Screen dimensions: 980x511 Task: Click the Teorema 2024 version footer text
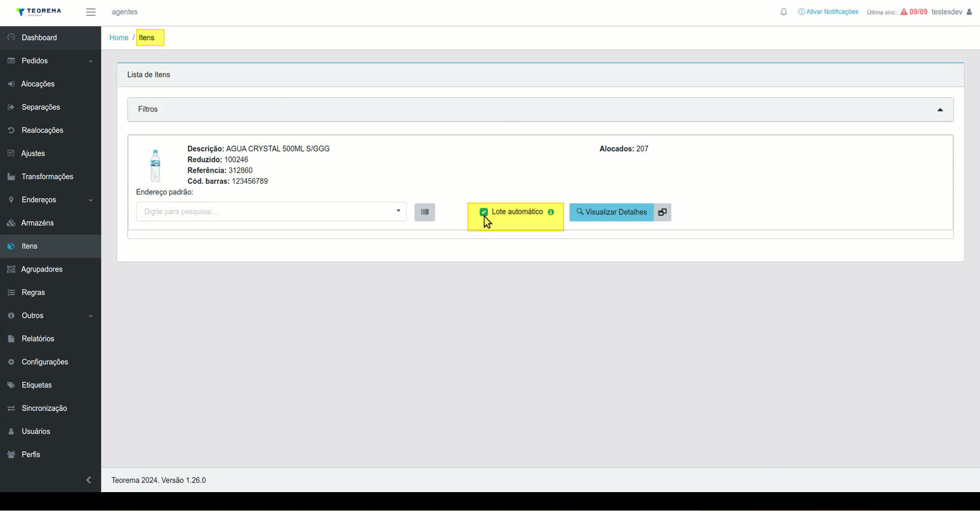point(159,480)
